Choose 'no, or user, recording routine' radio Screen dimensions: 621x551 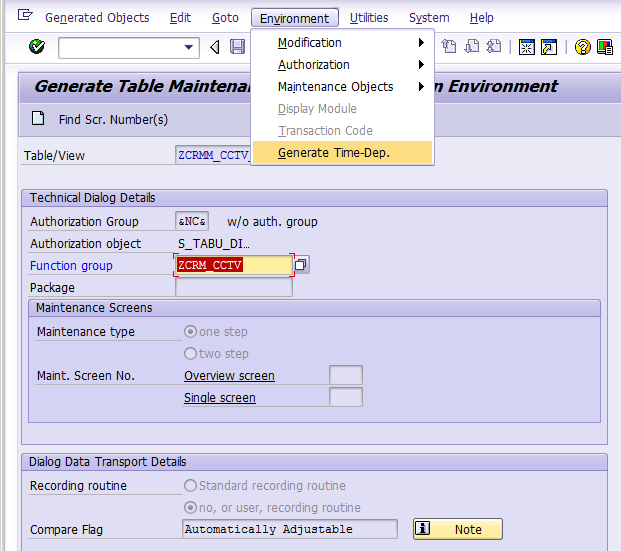[190, 507]
